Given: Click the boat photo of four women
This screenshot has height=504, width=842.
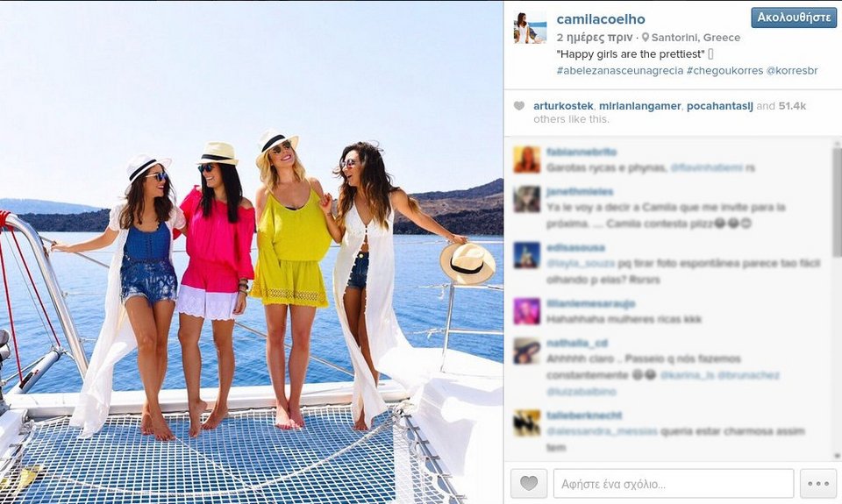Looking at the screenshot, I should 252,252.
